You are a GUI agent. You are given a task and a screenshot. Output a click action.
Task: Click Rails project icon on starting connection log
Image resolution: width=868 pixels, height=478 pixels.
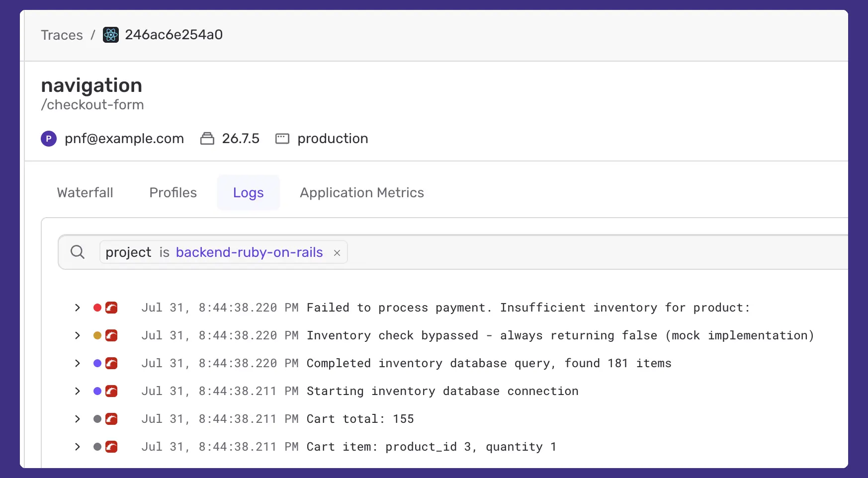point(111,391)
